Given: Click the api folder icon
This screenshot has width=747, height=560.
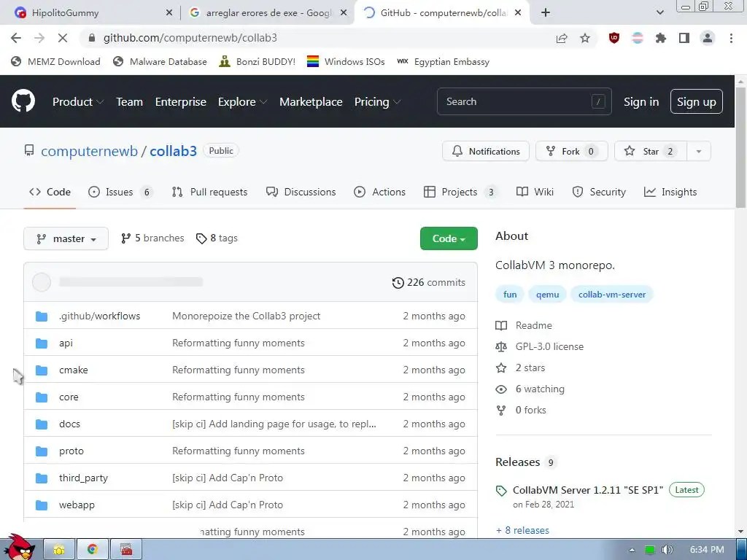Looking at the screenshot, I should tap(42, 343).
